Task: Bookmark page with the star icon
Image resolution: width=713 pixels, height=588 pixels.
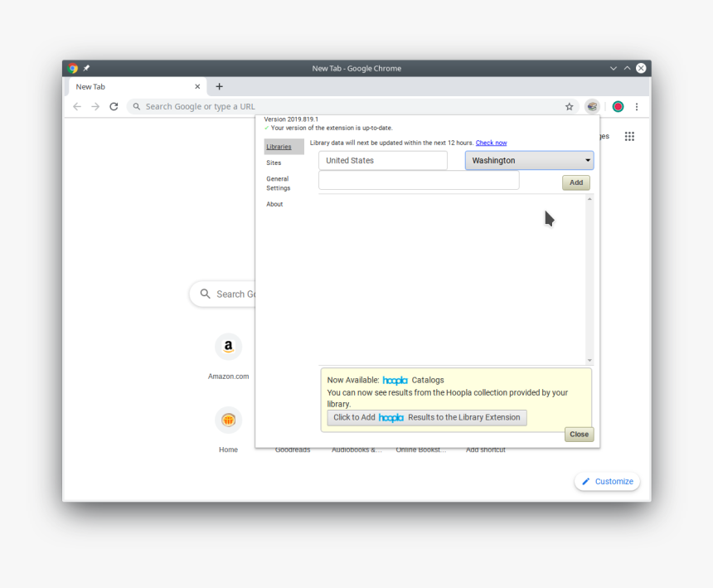Action: 570,106
